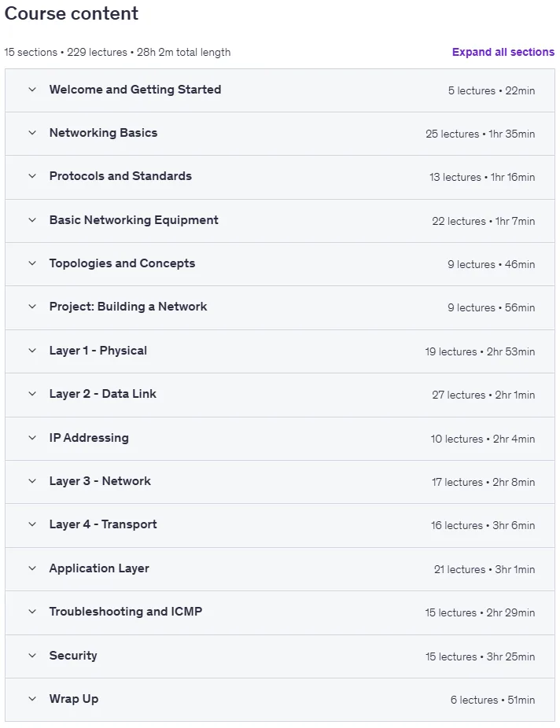Click the 25 lectures 1hr 35min label

pos(480,134)
